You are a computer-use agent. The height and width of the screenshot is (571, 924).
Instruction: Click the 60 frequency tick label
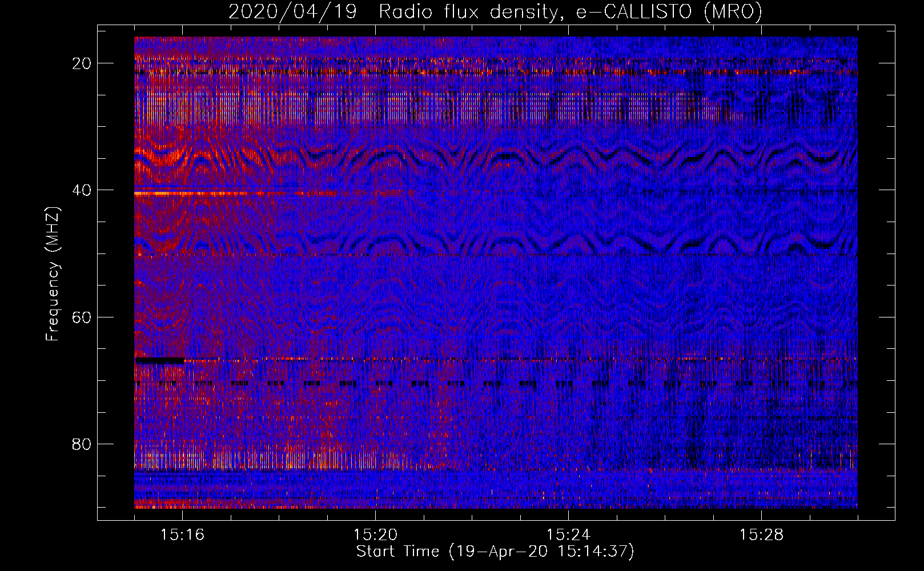(x=82, y=317)
